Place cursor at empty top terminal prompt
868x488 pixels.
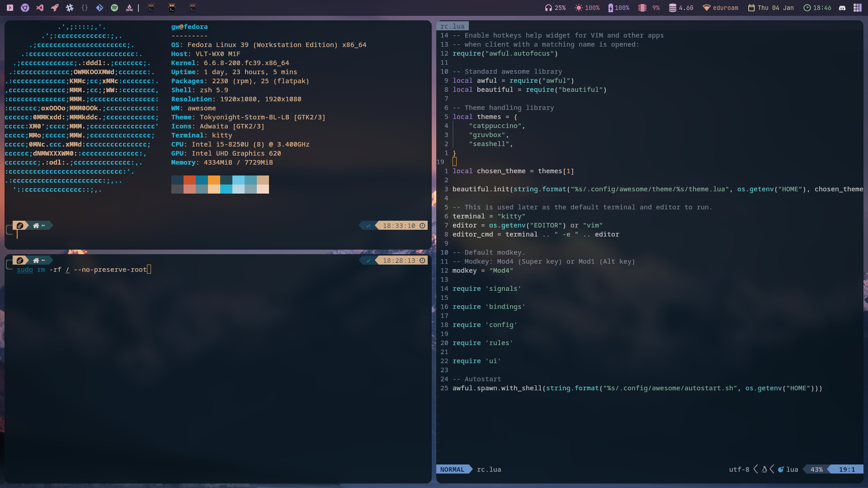point(18,234)
